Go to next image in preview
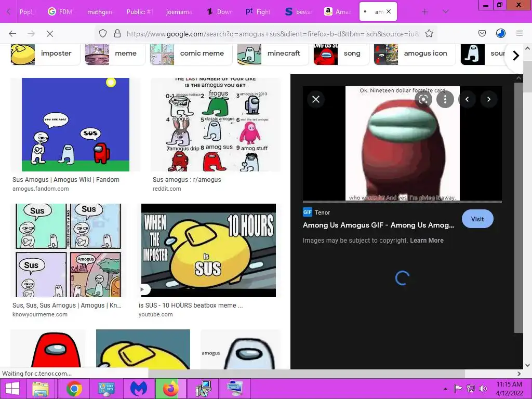The image size is (532, 399). [488, 99]
